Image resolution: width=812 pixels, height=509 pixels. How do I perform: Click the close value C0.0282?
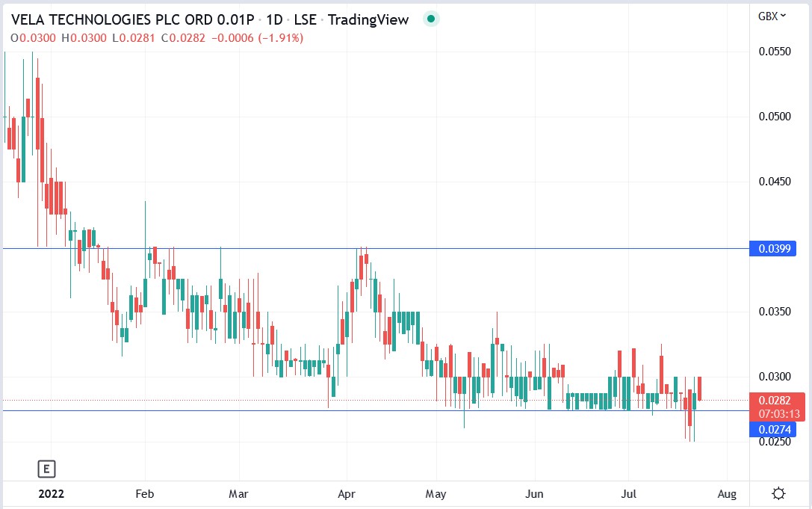coord(183,38)
